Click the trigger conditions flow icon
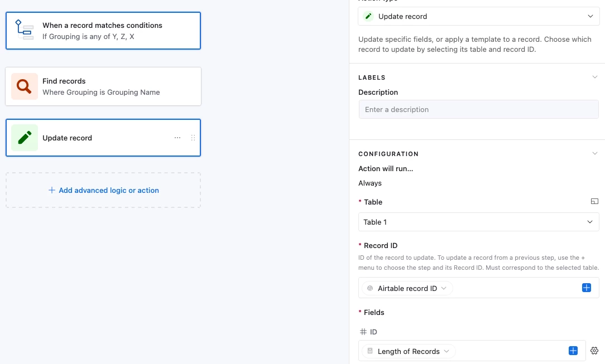 [24, 30]
